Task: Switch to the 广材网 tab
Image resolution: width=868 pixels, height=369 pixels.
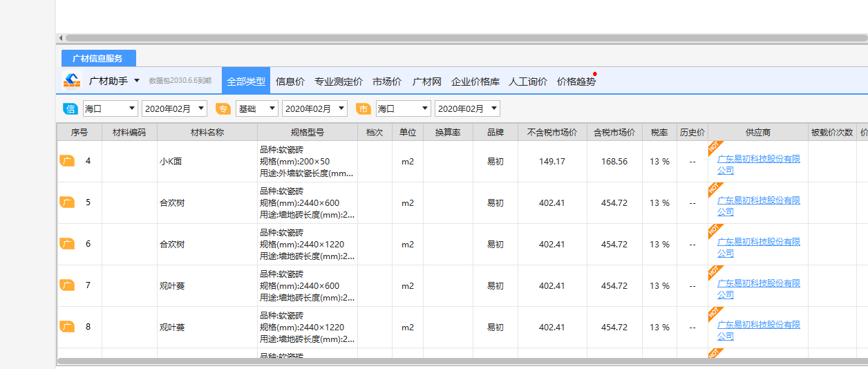Action: (427, 81)
